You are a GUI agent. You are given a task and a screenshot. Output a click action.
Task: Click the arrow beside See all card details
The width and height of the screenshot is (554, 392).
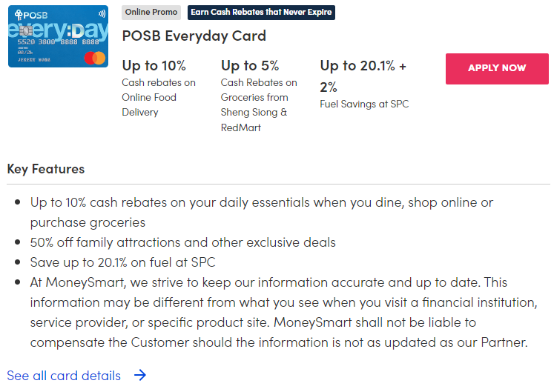tap(140, 376)
